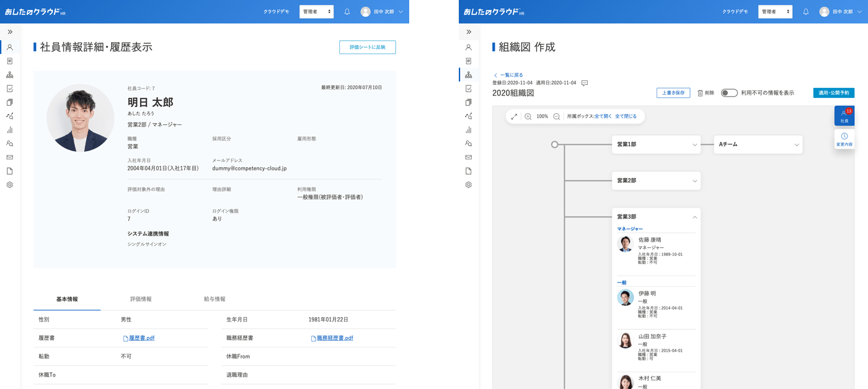Image resolution: width=868 pixels, height=389 pixels.
Task: Open the 管理者 role dropdown in org chart window
Action: [775, 12]
